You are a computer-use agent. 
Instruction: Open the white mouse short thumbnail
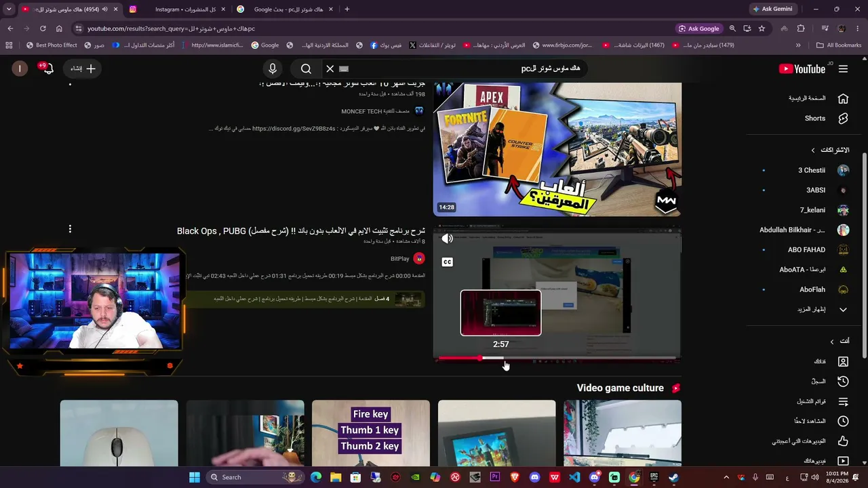click(x=119, y=433)
